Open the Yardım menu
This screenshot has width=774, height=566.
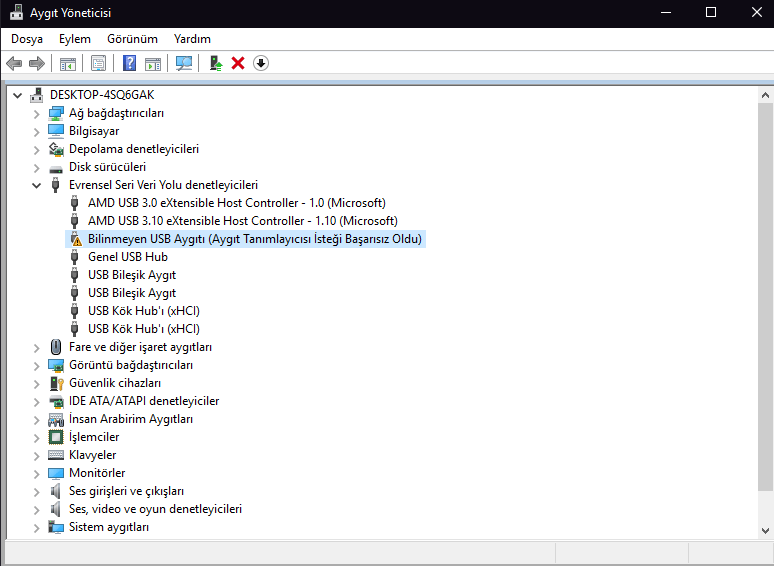click(x=192, y=38)
